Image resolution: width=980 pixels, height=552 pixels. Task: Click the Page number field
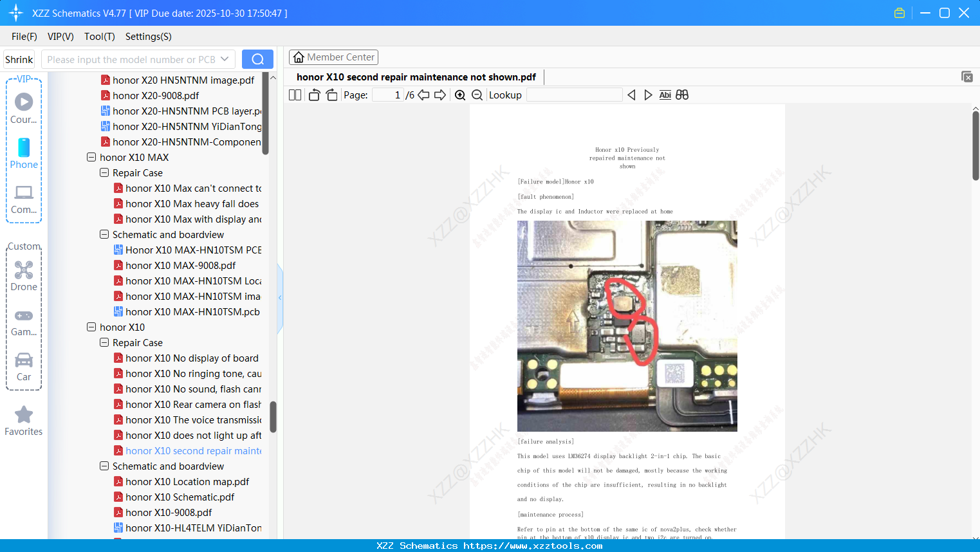point(387,95)
